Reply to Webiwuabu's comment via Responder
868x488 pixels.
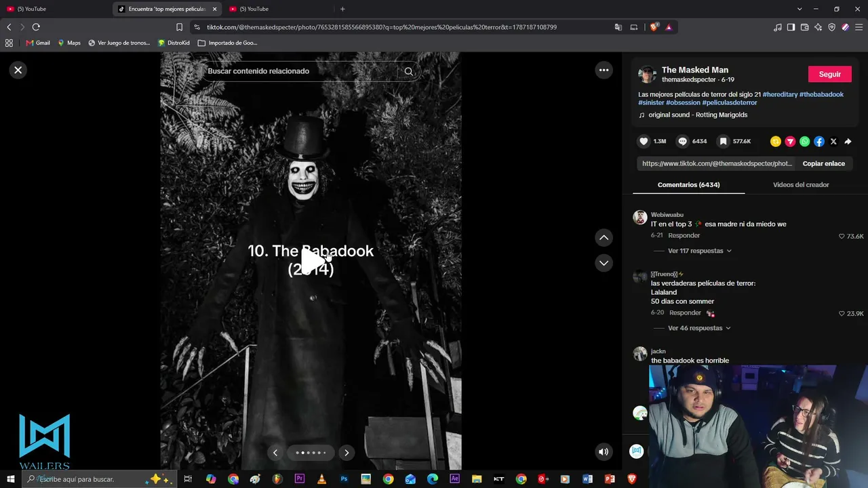click(x=684, y=235)
